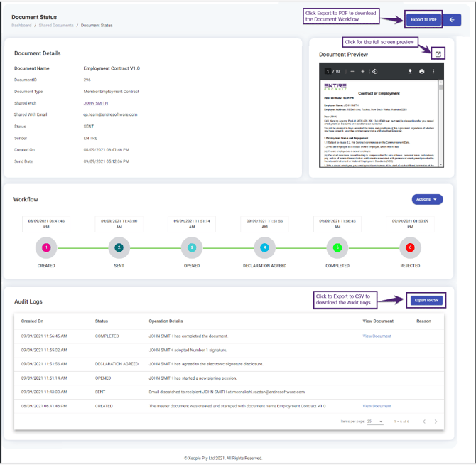
Task: Zoom in on the PDF preview
Action: click(363, 72)
